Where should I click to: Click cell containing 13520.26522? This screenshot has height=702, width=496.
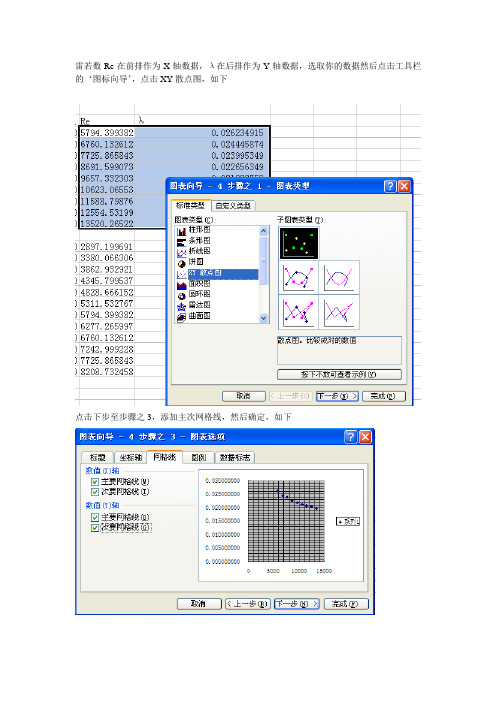point(107,223)
